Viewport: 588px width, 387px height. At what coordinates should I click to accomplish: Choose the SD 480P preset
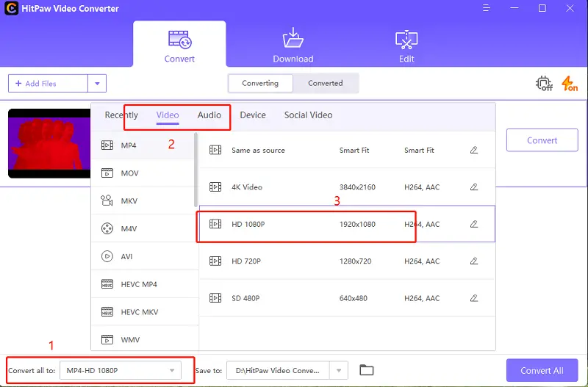347,298
